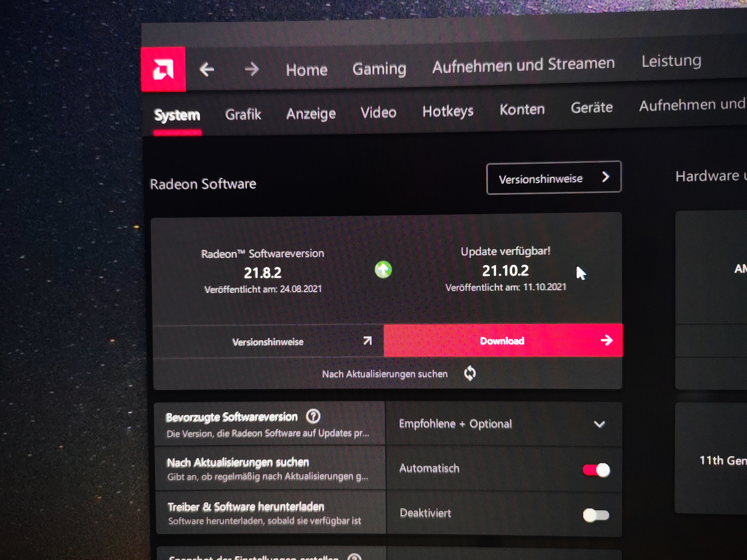Click the 21.10.2 update version text
This screenshot has height=560, width=747.
point(505,271)
